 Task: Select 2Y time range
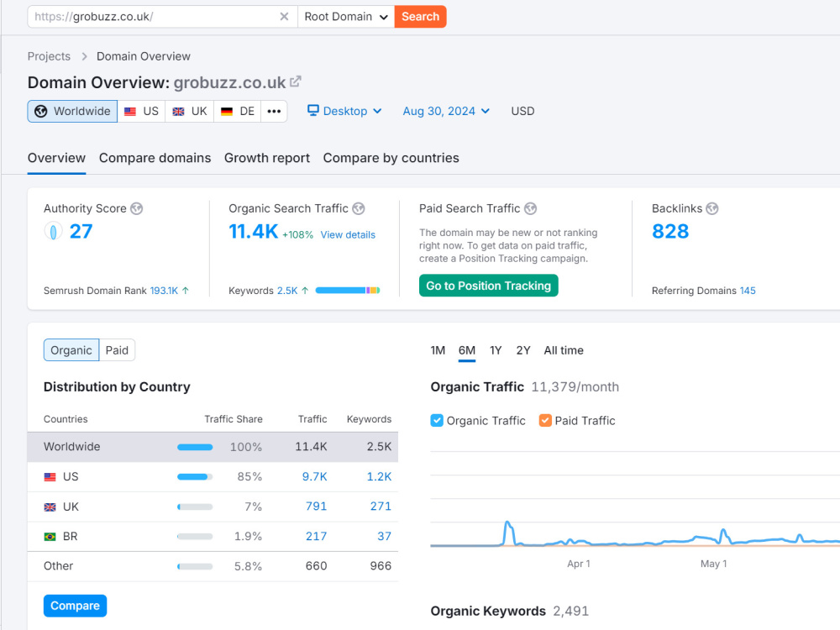pyautogui.click(x=523, y=350)
